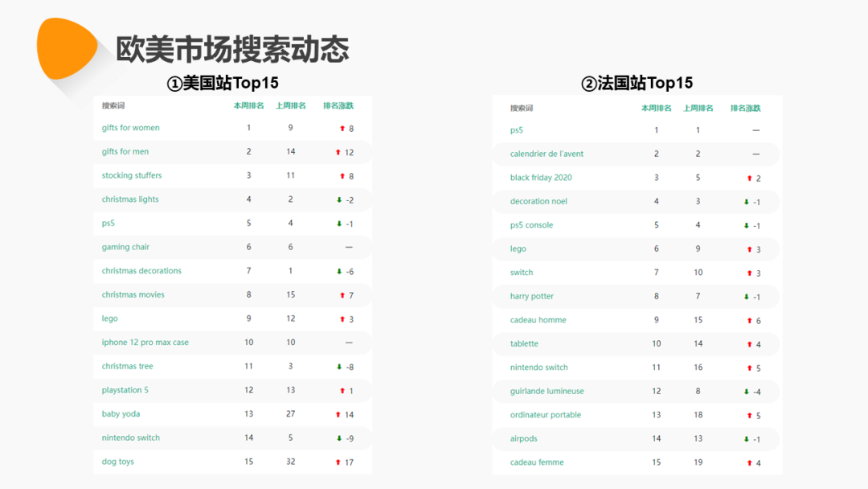Click the green down arrow for 'christmas tree'
The width and height of the screenshot is (868, 489).
tap(339, 367)
